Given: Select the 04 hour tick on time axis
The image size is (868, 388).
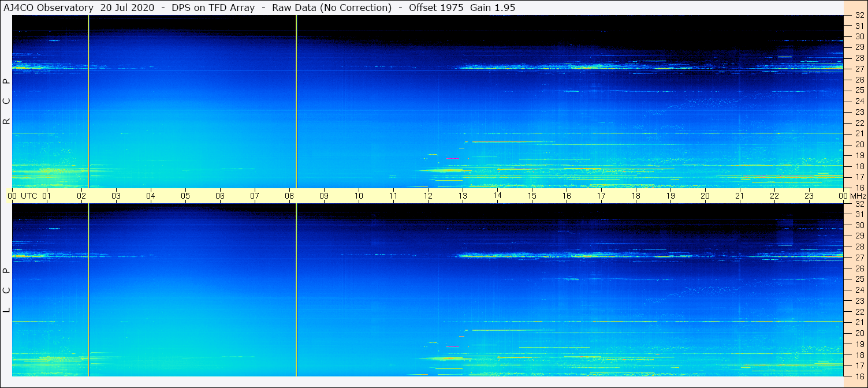Looking at the screenshot, I should point(151,196).
